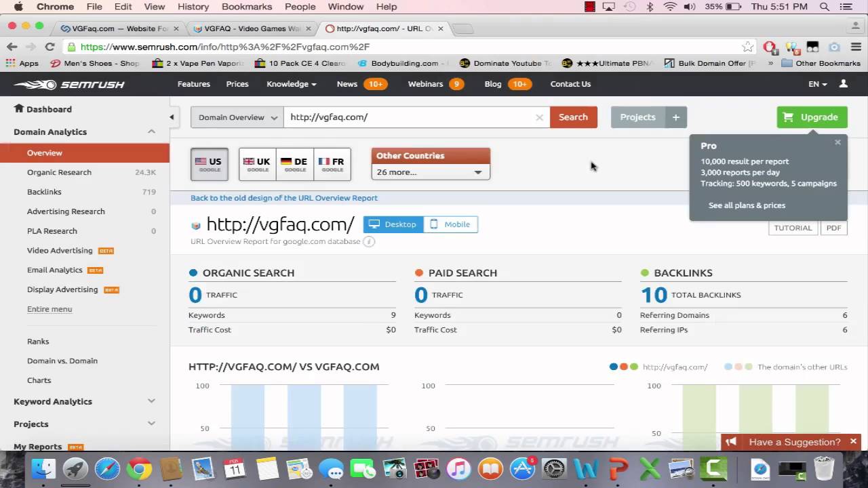868x488 pixels.
Task: Open the Other Countries 26 more dropdown
Action: (x=431, y=172)
